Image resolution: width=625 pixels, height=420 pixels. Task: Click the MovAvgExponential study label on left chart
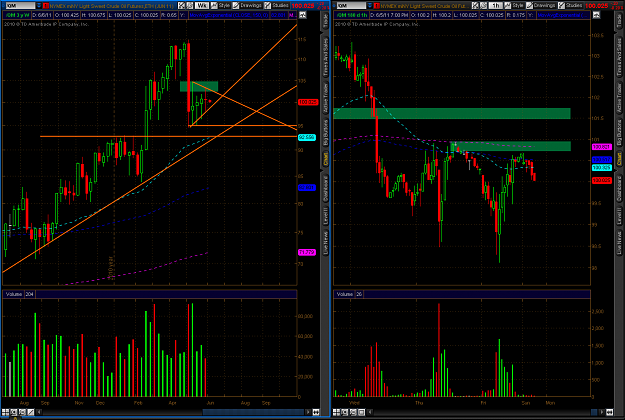[x=228, y=15]
